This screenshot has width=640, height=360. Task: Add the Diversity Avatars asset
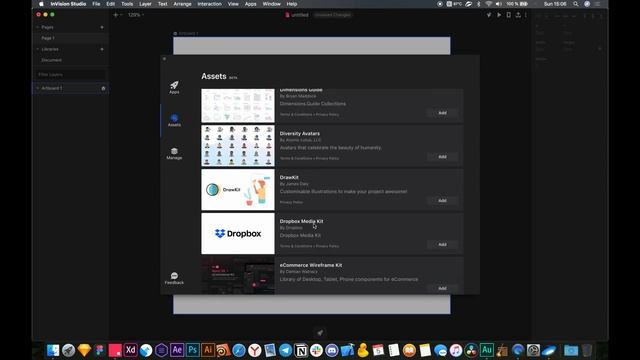tap(442, 157)
